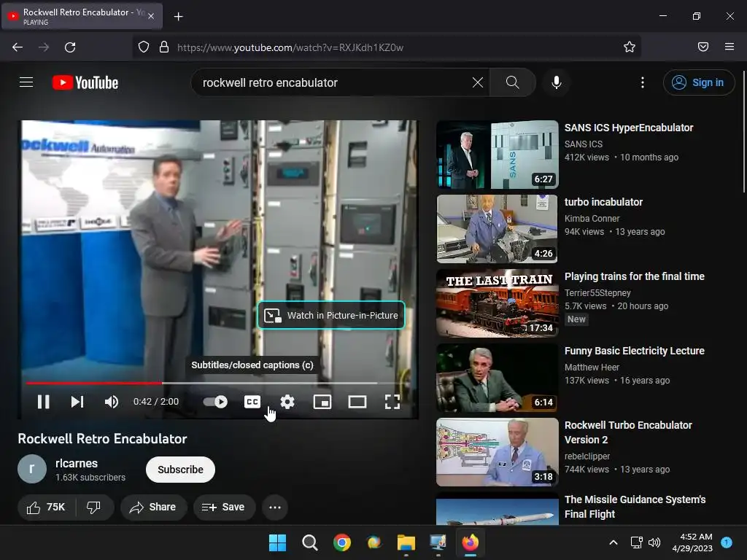Save video to playlist
The width and height of the screenshot is (747, 560).
click(x=224, y=507)
